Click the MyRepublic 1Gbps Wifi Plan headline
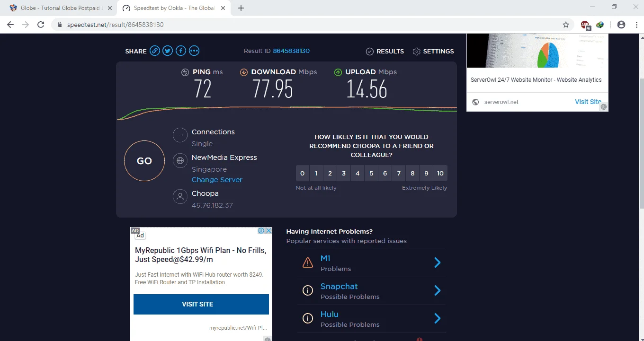 tap(201, 254)
